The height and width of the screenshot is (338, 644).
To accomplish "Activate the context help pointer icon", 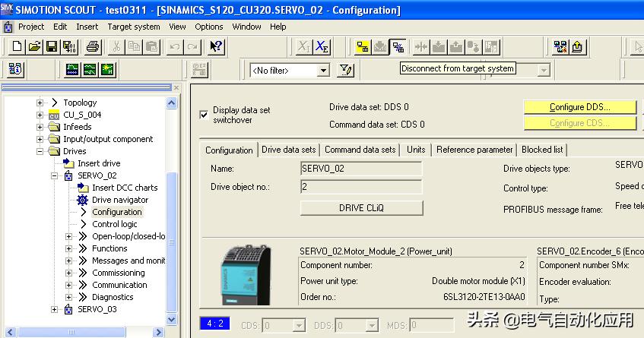I will 216,47.
